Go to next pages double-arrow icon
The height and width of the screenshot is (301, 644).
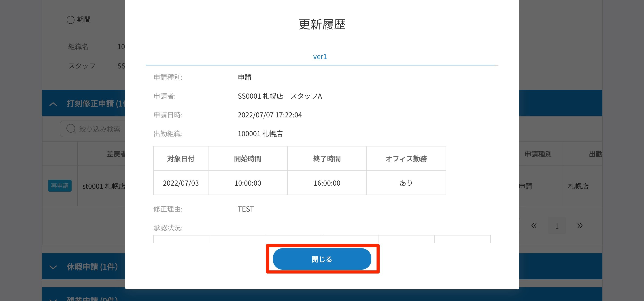point(580,226)
